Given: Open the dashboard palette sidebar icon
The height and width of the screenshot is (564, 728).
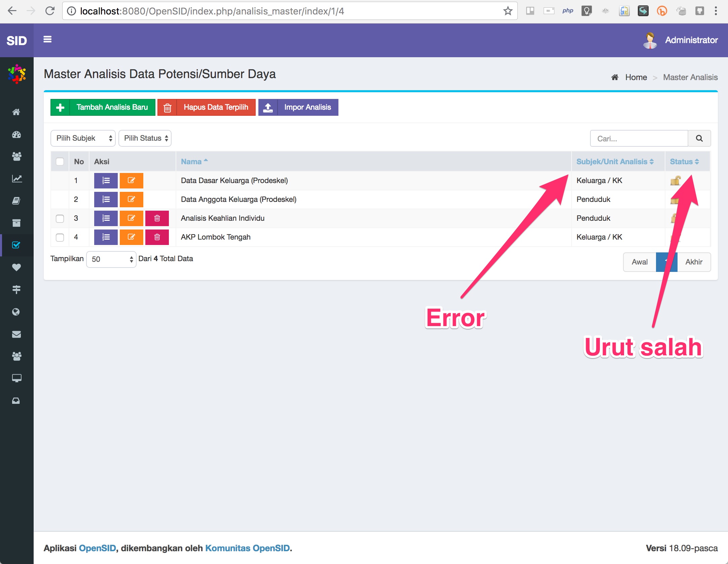Looking at the screenshot, I should 16,135.
